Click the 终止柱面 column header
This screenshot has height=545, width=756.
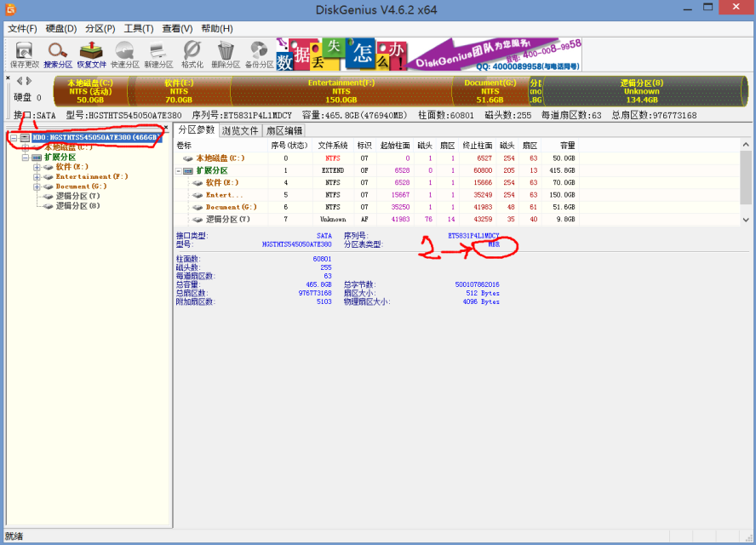point(478,146)
